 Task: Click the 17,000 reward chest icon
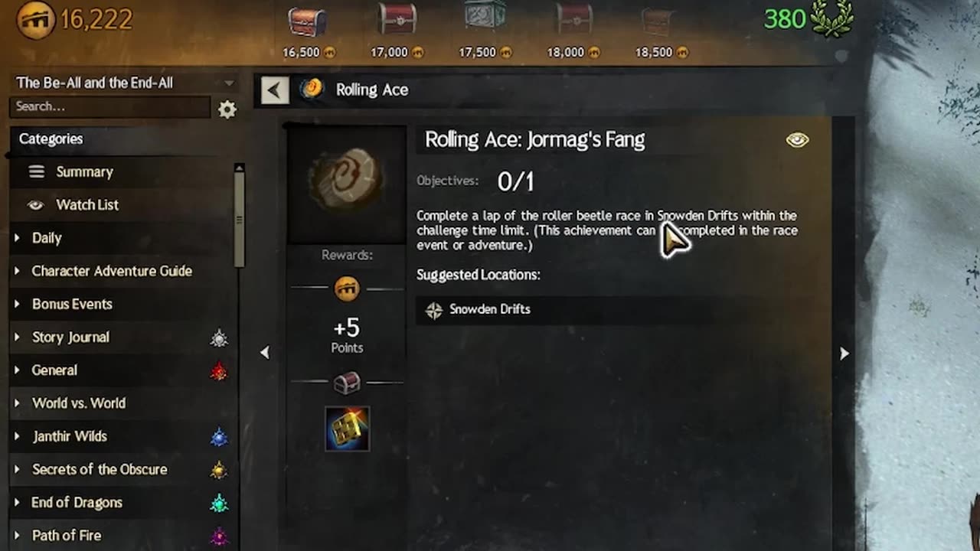pos(397,21)
